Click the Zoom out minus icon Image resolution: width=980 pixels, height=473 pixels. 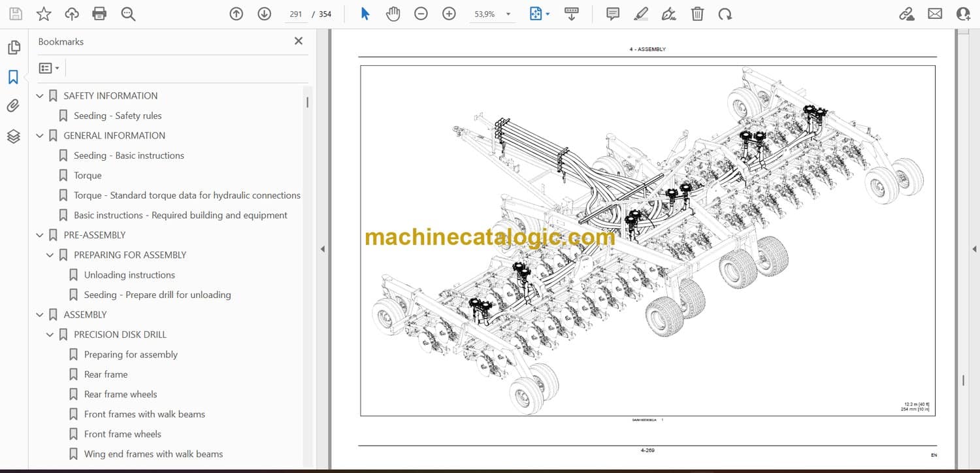[x=421, y=14]
